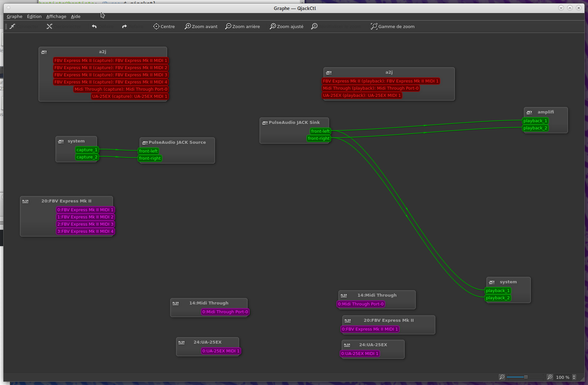The height and width of the screenshot is (385, 588).
Task: Select ALSA port 2:FBV Express Mk II MIDI 3
Action: coord(85,224)
